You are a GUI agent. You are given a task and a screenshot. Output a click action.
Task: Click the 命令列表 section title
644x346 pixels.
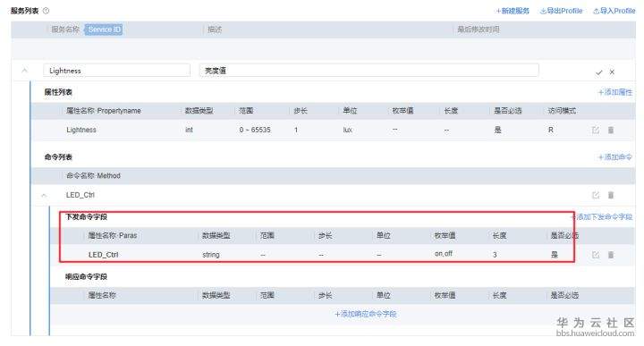coord(58,157)
